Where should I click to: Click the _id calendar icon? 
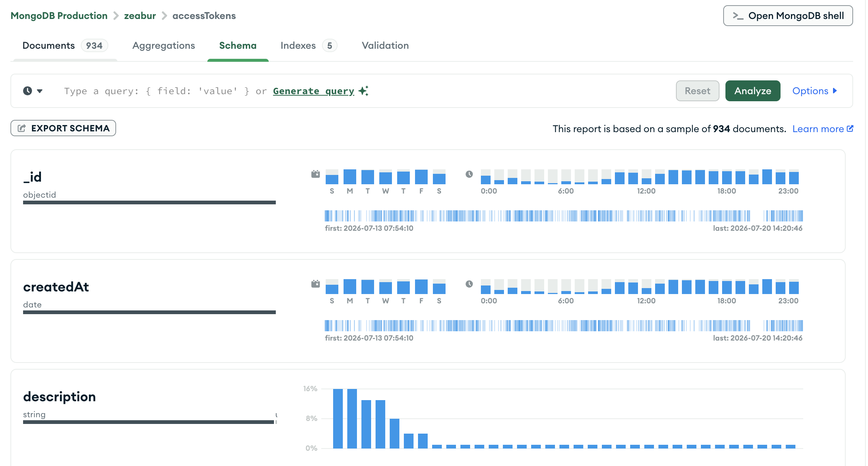tap(316, 174)
